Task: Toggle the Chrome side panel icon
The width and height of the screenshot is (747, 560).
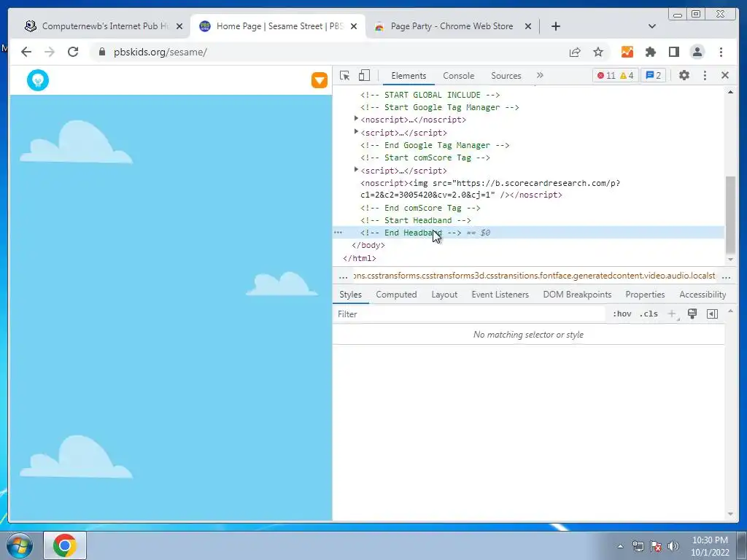Action: pos(673,52)
